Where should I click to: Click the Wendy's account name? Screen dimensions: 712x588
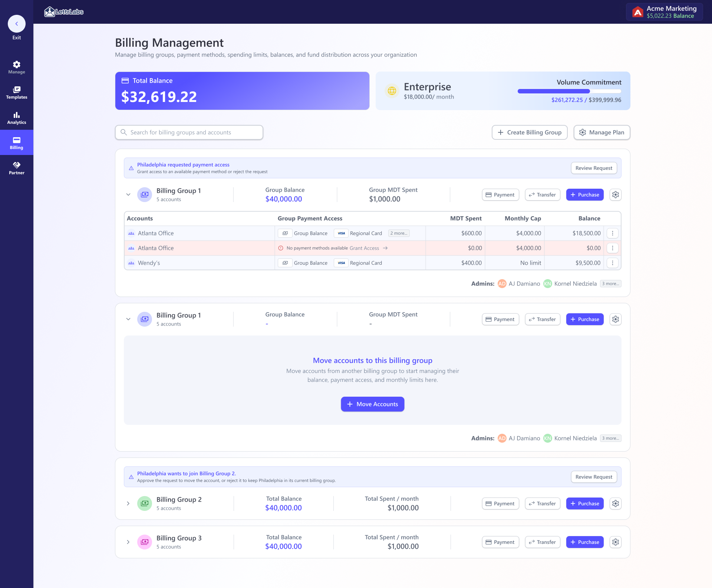149,263
